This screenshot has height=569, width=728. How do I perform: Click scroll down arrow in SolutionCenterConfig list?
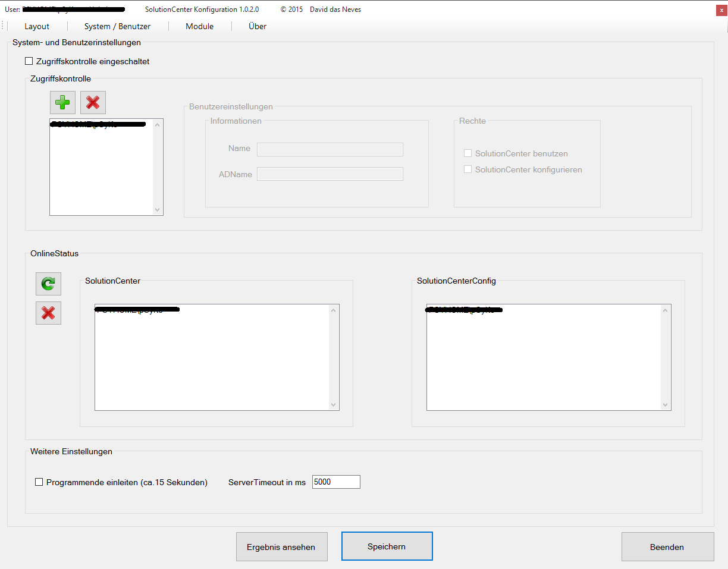[666, 405]
